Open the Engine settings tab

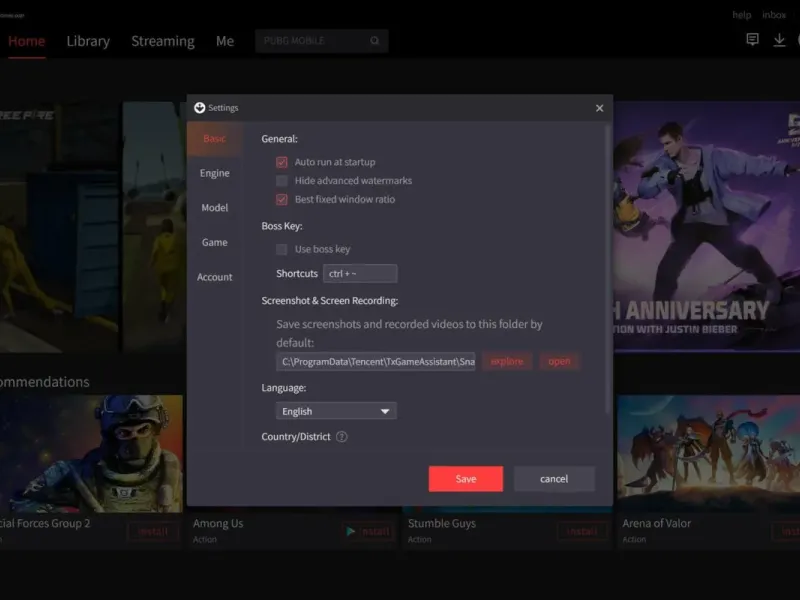click(x=214, y=173)
